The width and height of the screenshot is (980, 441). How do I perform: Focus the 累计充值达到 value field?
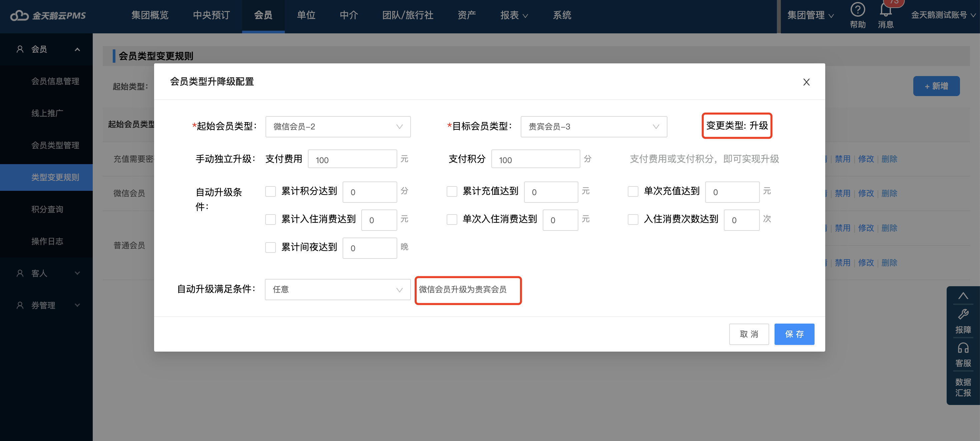551,192
